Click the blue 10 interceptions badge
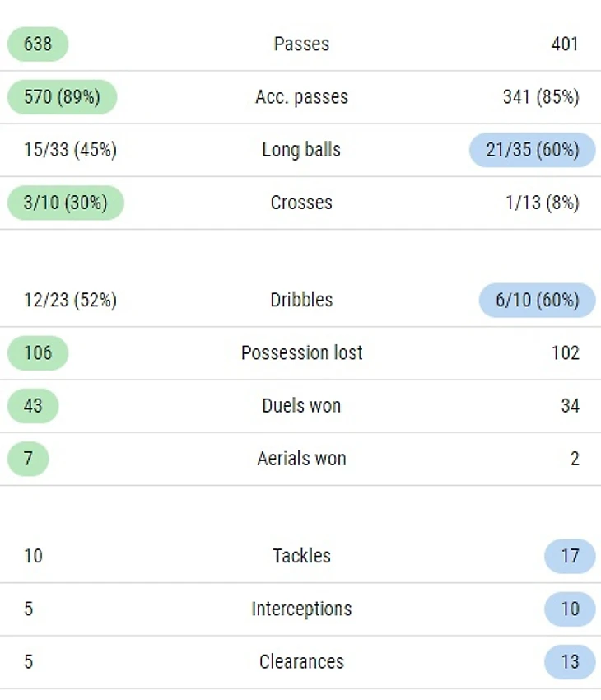Screen dimensions: 601x700 pos(570,609)
